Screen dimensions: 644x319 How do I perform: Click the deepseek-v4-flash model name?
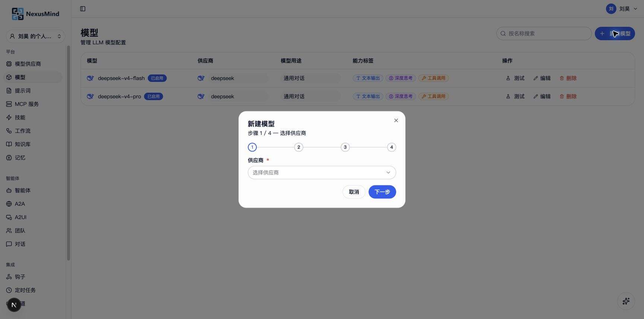click(121, 78)
